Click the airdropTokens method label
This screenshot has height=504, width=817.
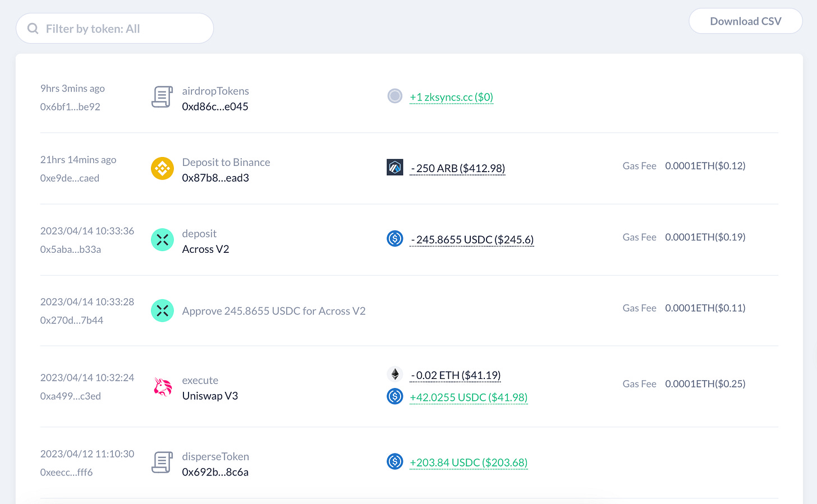tap(215, 91)
